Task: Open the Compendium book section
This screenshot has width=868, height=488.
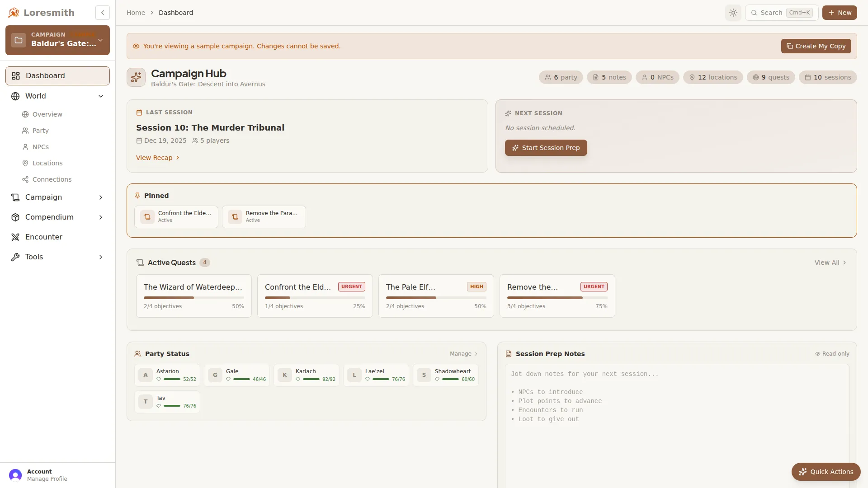Action: click(x=49, y=217)
